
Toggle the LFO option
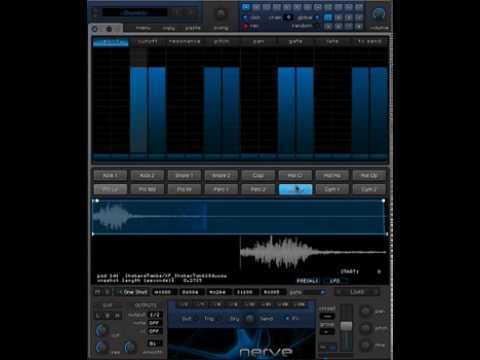(x=335, y=281)
